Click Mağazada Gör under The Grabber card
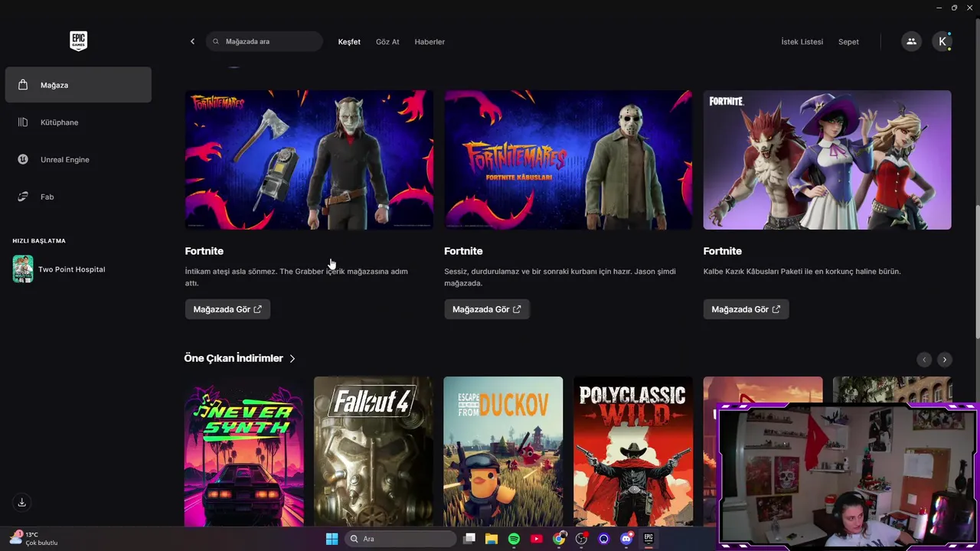The image size is (980, 551). pos(227,309)
